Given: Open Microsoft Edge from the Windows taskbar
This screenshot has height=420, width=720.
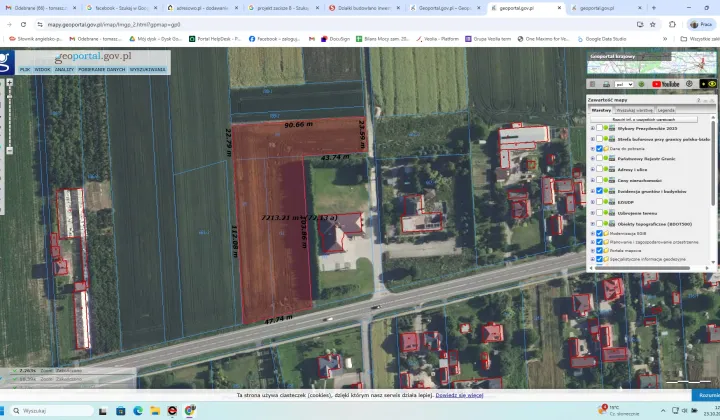Looking at the screenshot, I should (138, 410).
